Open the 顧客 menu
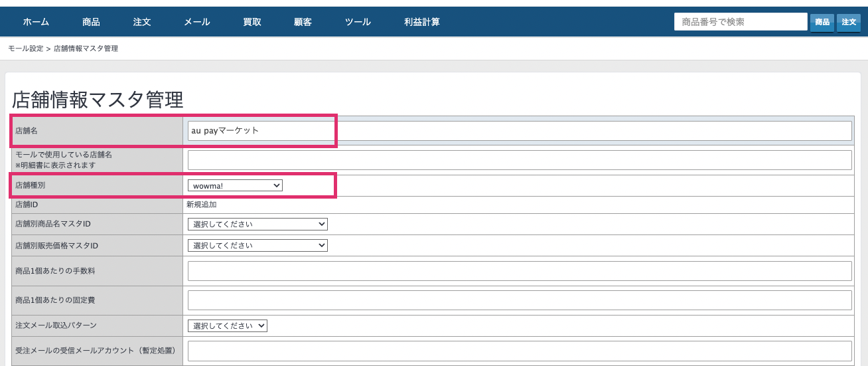Viewport: 868px width, 366px height. (303, 22)
